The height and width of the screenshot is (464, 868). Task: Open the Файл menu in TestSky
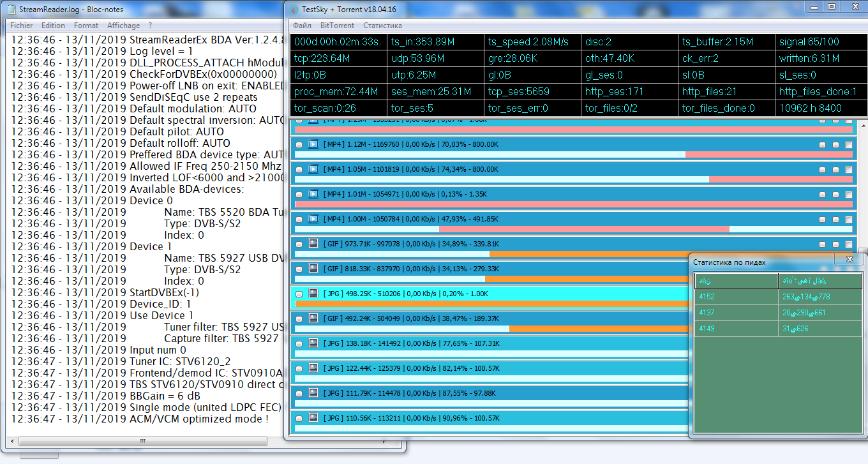pos(302,26)
